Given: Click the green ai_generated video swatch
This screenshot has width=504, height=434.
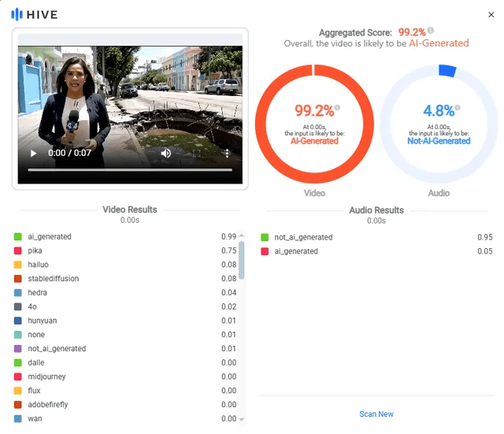Looking at the screenshot, I should 18,236.
